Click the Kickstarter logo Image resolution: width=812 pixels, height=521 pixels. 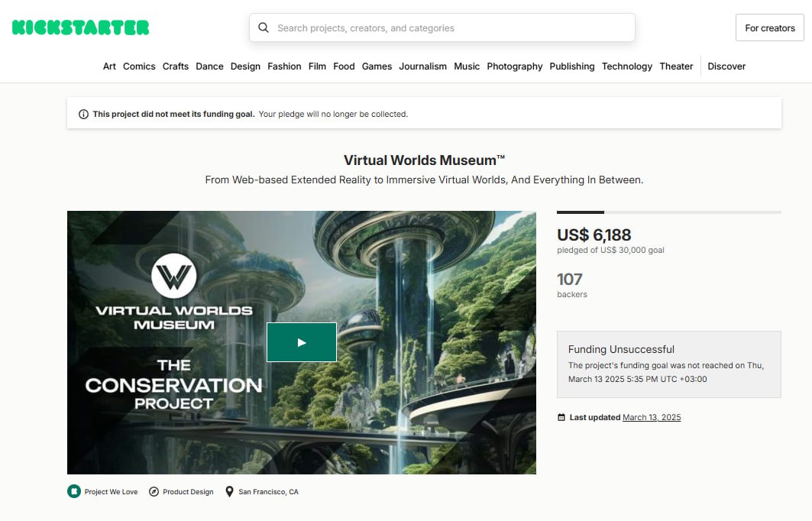point(80,28)
